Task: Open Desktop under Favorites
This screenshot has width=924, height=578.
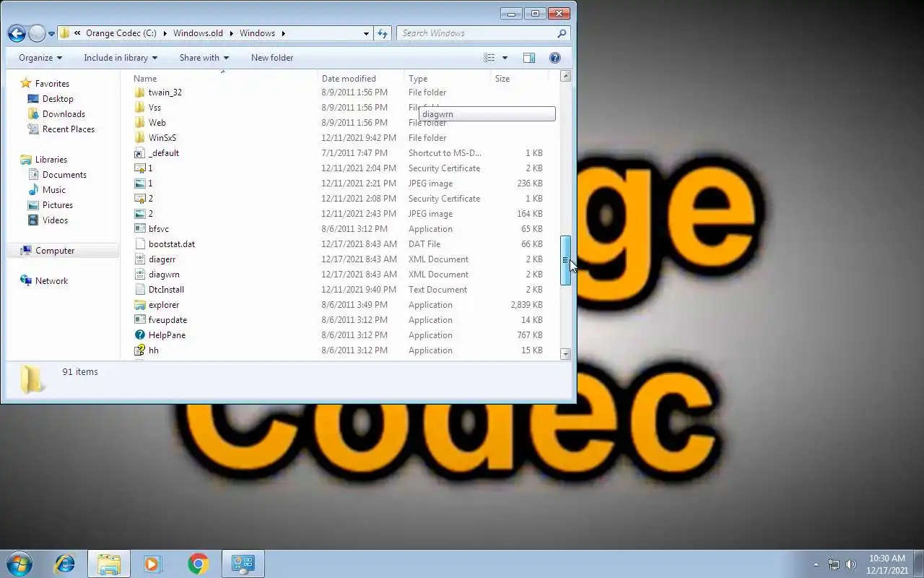Action: coord(58,99)
